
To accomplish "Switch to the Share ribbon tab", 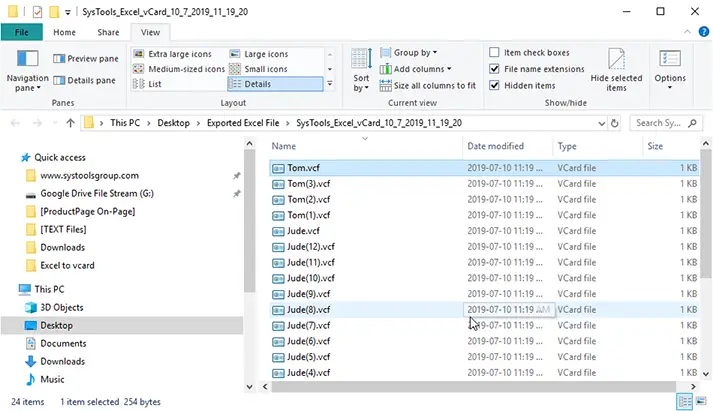I will coord(108,32).
